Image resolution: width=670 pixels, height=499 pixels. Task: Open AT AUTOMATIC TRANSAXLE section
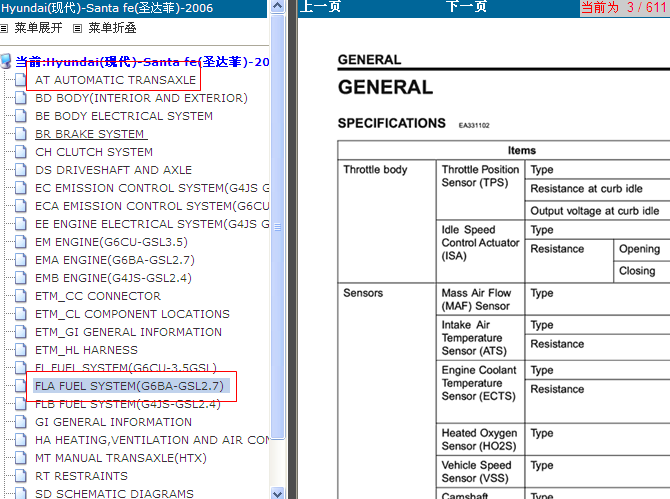(115, 80)
